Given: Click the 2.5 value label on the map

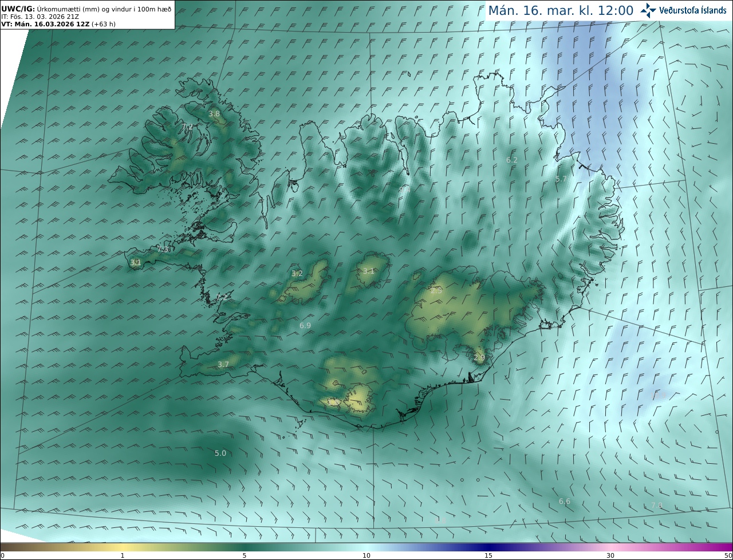Looking at the screenshot, I should [436, 291].
